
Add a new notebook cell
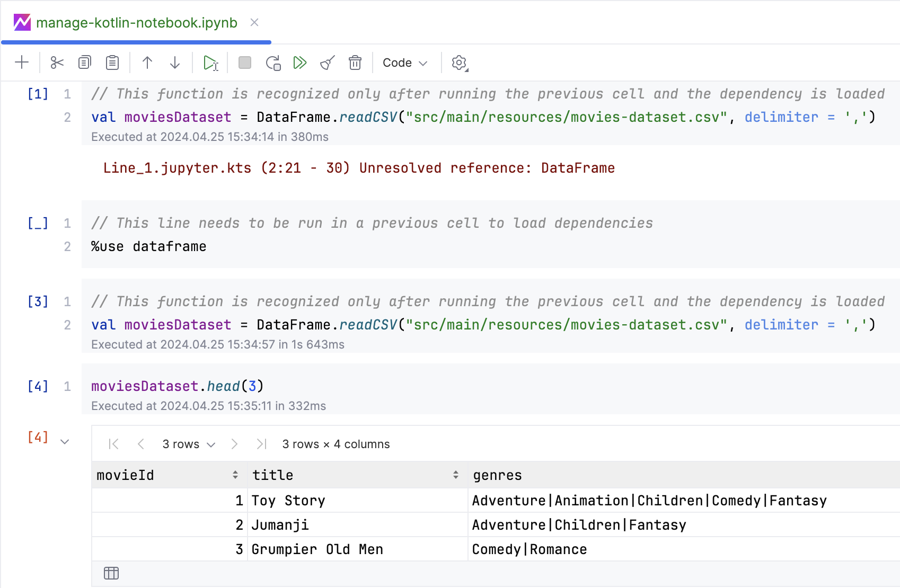pyautogui.click(x=22, y=62)
